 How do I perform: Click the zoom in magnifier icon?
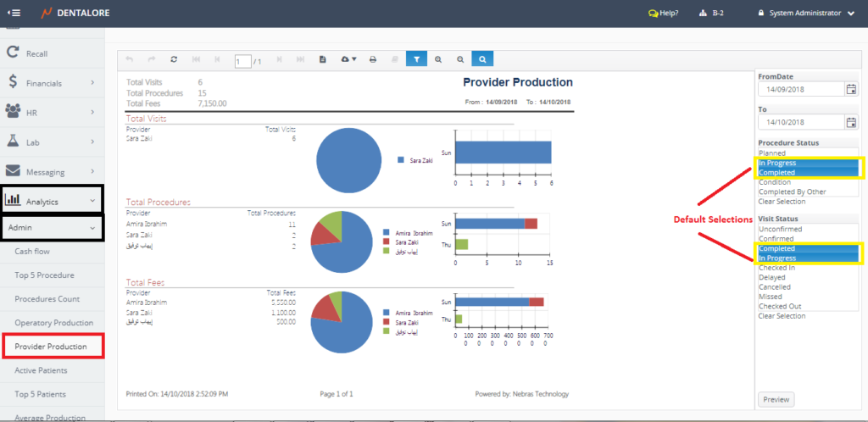438,59
